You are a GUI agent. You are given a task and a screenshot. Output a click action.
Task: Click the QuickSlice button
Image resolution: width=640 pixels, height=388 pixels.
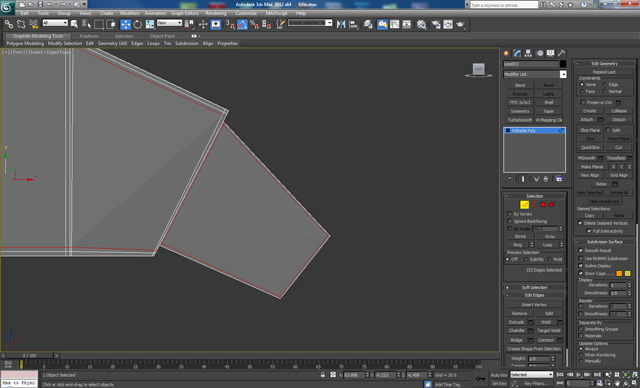(x=590, y=147)
